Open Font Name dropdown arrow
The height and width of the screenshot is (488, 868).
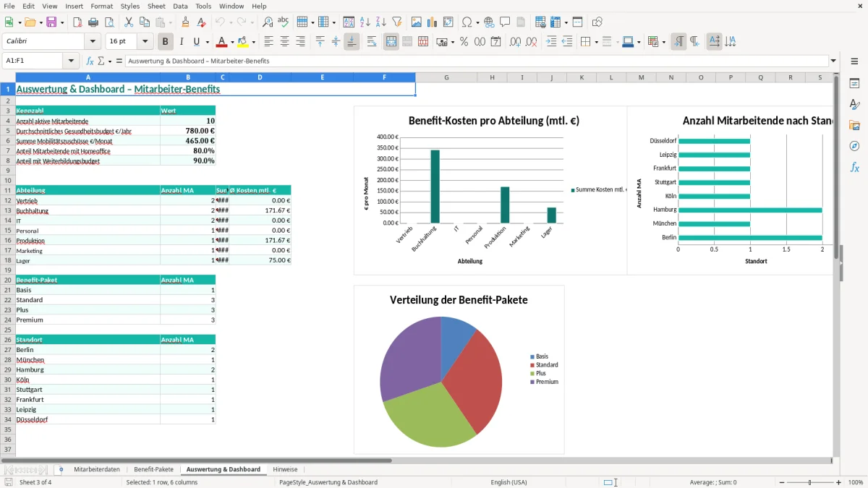pyautogui.click(x=92, y=42)
